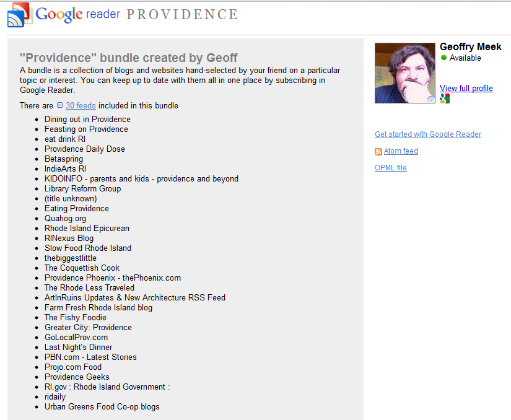Select Dining out in Providence feed
The width and height of the screenshot is (511, 420).
[87, 120]
